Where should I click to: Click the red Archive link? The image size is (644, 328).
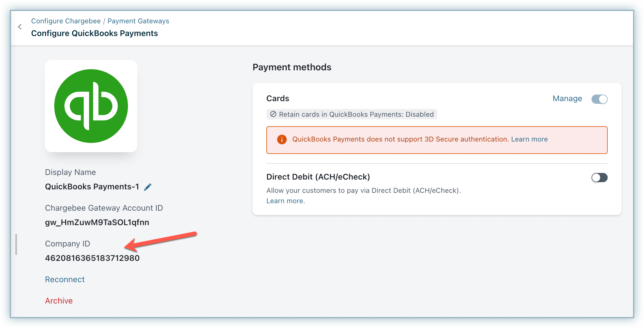tap(59, 301)
